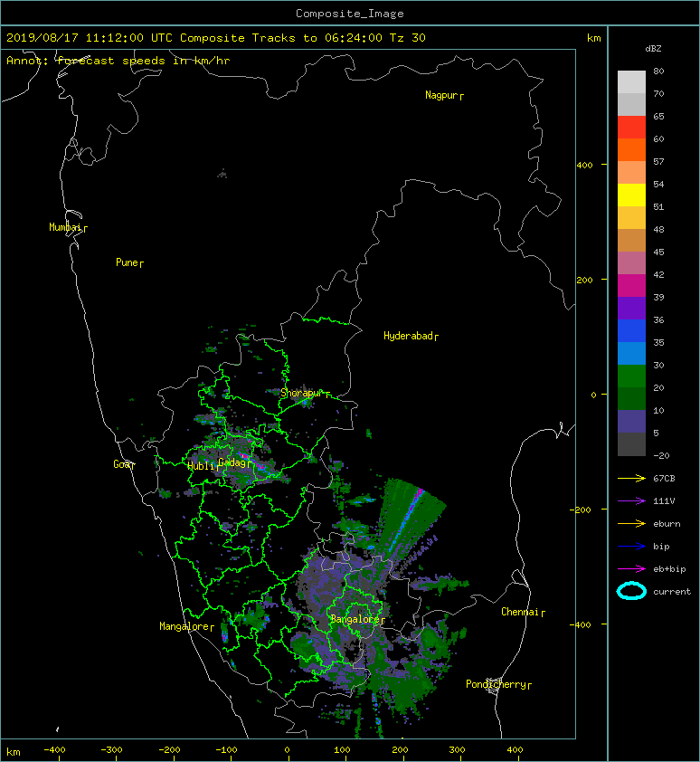Click the cyan 'current' ellipse legend icon
Screen dimensions: 700x762
pyautogui.click(x=631, y=592)
